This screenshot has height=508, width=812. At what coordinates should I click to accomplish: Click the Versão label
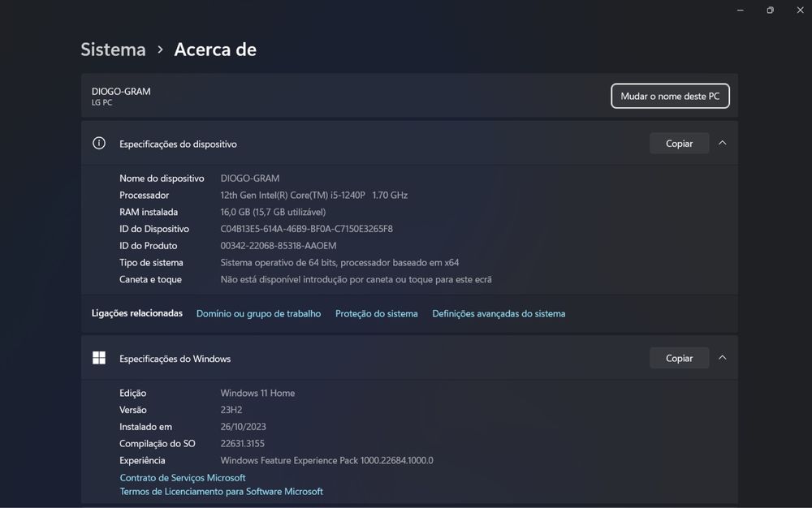(x=133, y=410)
